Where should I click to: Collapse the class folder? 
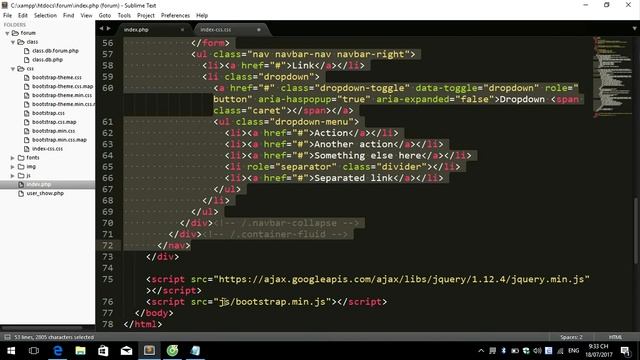coord(13,42)
